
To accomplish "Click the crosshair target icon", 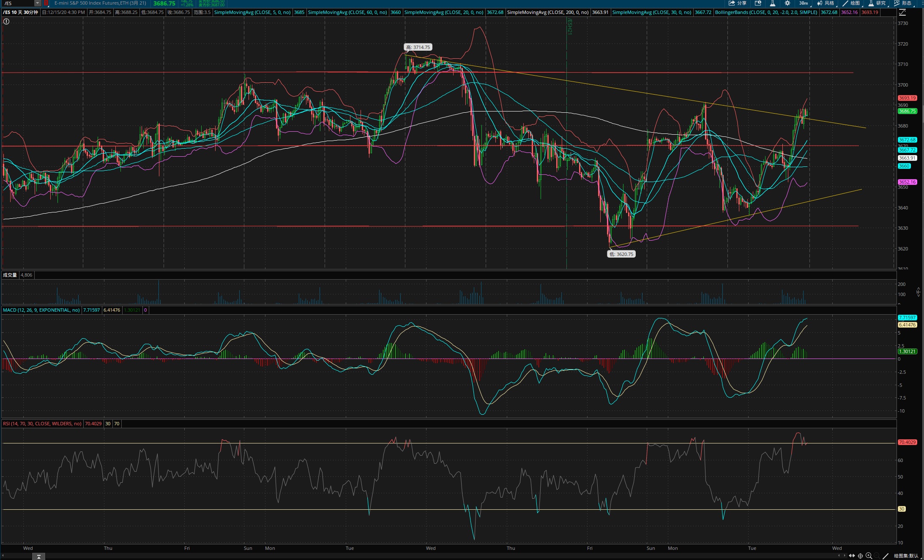I will click(x=860, y=556).
